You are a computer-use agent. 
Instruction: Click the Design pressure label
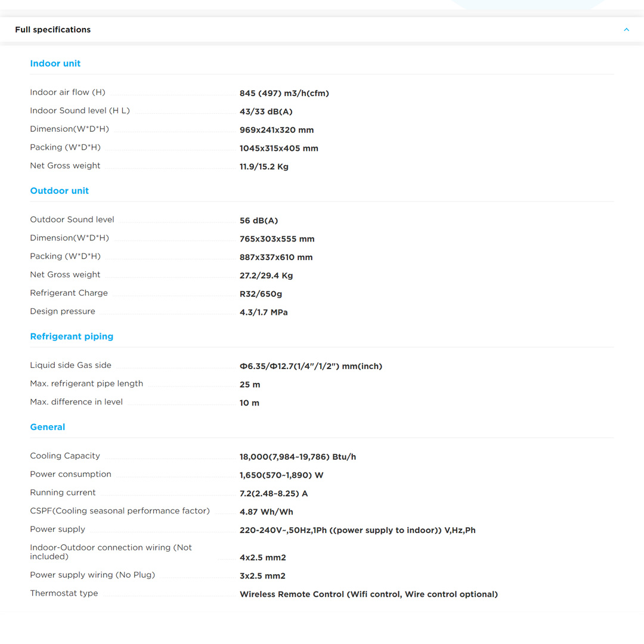tap(63, 311)
